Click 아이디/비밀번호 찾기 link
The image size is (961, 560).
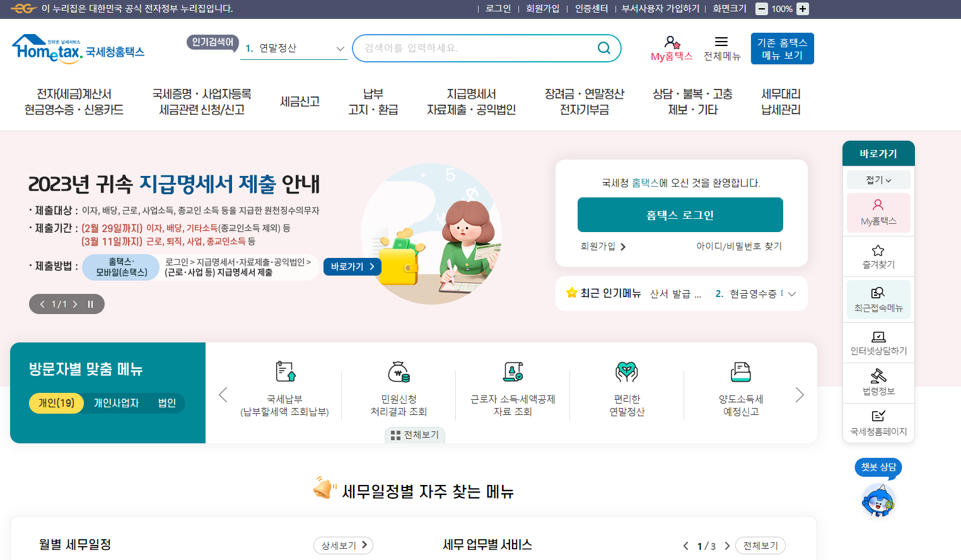click(739, 247)
